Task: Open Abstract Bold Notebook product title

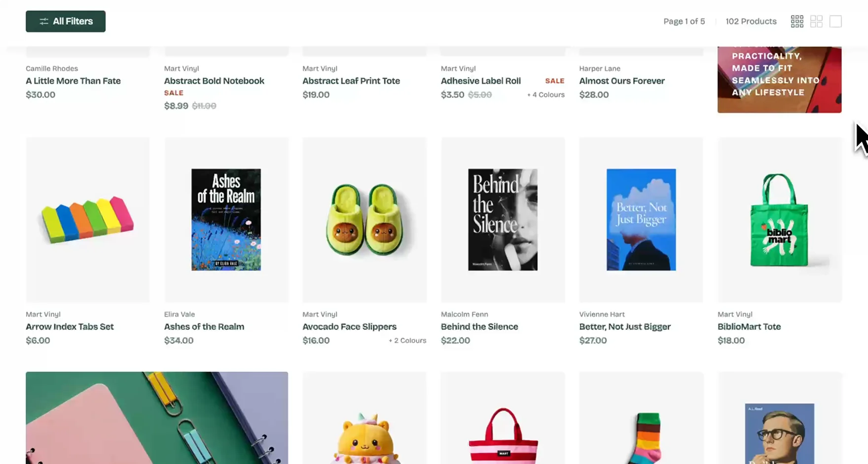Action: coord(214,81)
